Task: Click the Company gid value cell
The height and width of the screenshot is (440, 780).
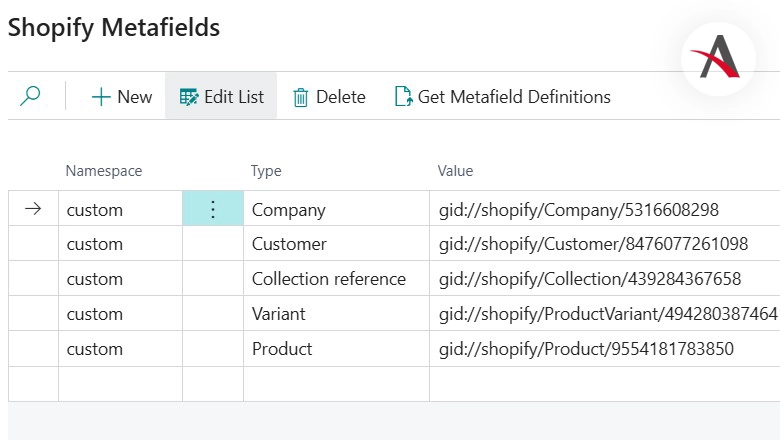Action: (579, 210)
